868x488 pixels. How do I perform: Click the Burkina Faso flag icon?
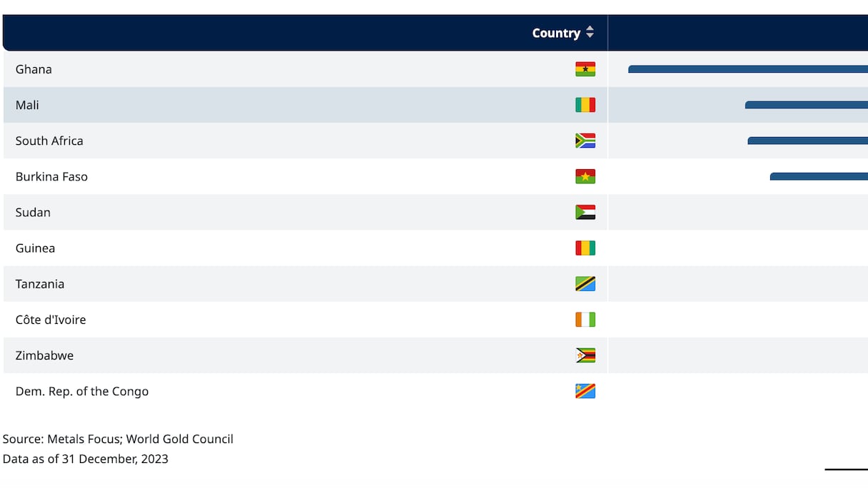tap(585, 176)
